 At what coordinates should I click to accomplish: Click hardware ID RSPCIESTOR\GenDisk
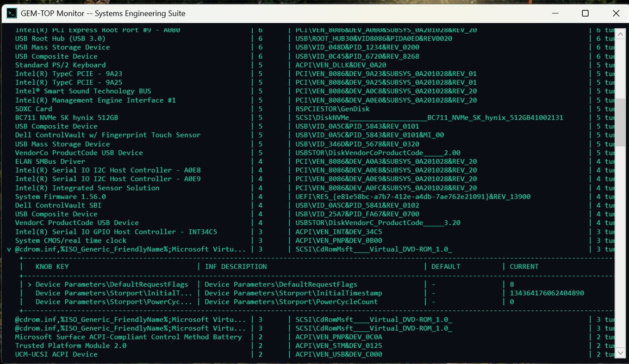[x=333, y=109]
